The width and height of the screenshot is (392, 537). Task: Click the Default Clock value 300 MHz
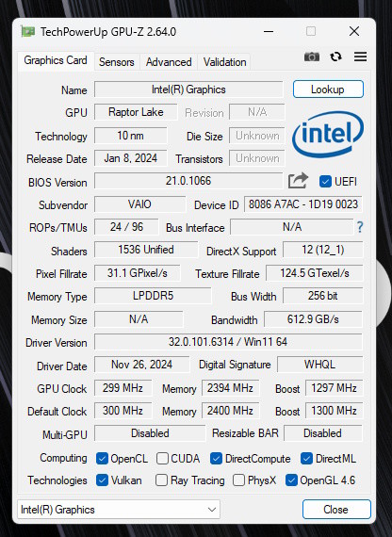pos(123,411)
